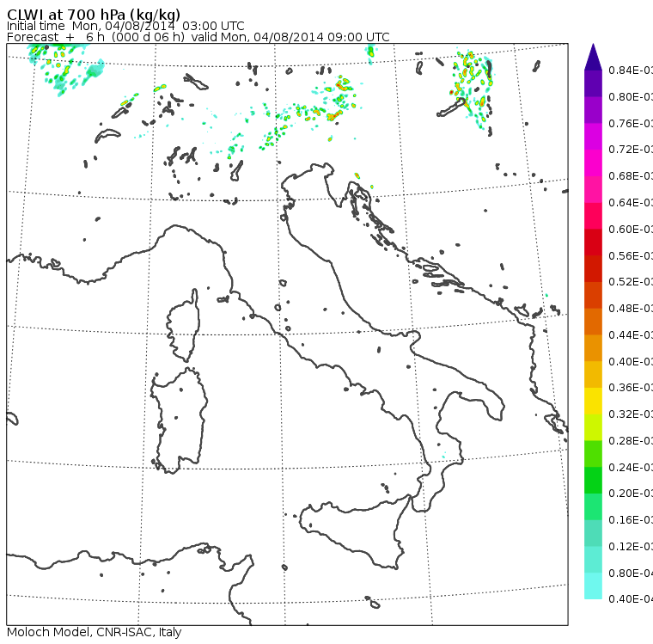653x644 pixels.
Task: Select the lime band between 0.28E-03 and 0.32E-03
Action: [x=593, y=427]
